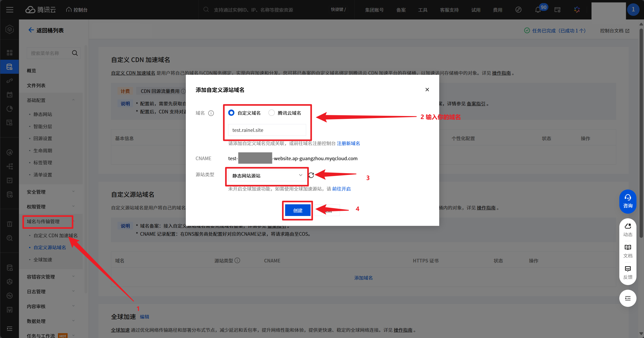Expand the 数据处理 menu section
The image size is (644, 338).
[x=73, y=321]
